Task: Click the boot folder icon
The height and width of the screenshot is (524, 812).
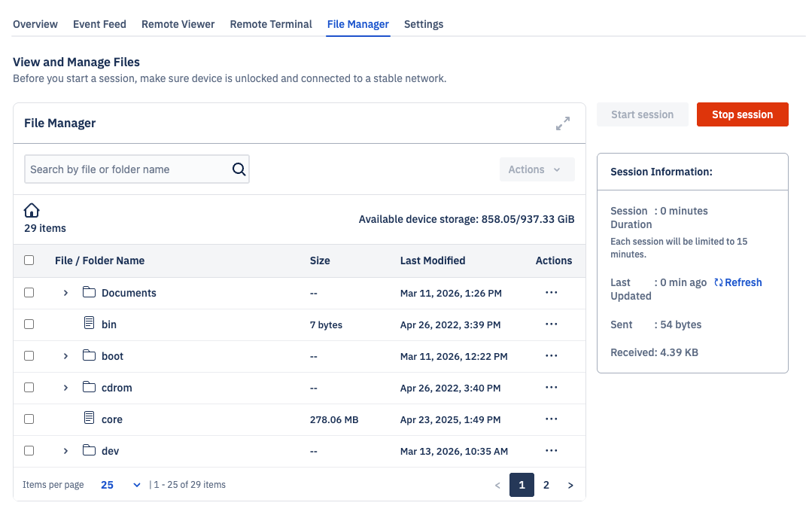Action: coord(90,356)
